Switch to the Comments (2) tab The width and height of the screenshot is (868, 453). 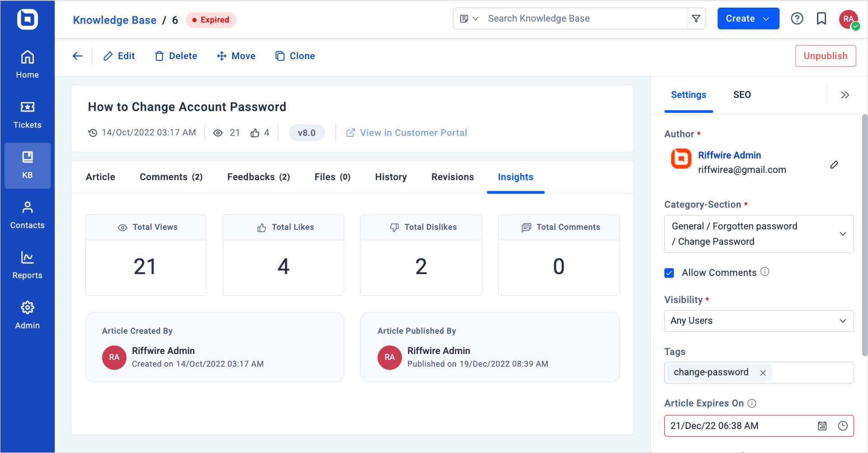click(171, 177)
